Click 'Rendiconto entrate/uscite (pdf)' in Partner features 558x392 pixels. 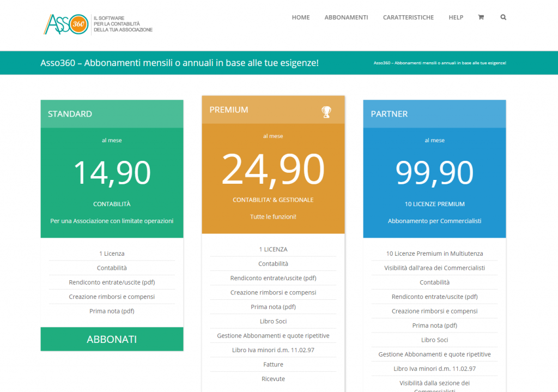pyautogui.click(x=434, y=297)
